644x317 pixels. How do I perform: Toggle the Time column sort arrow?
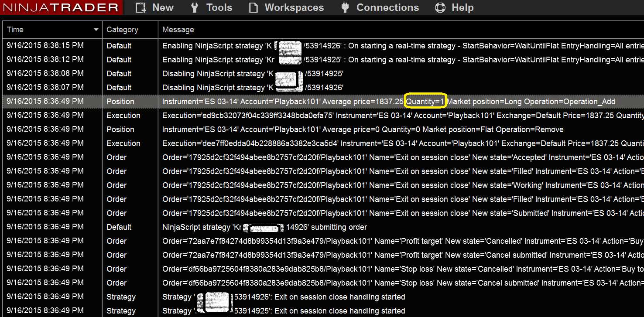pyautogui.click(x=96, y=30)
